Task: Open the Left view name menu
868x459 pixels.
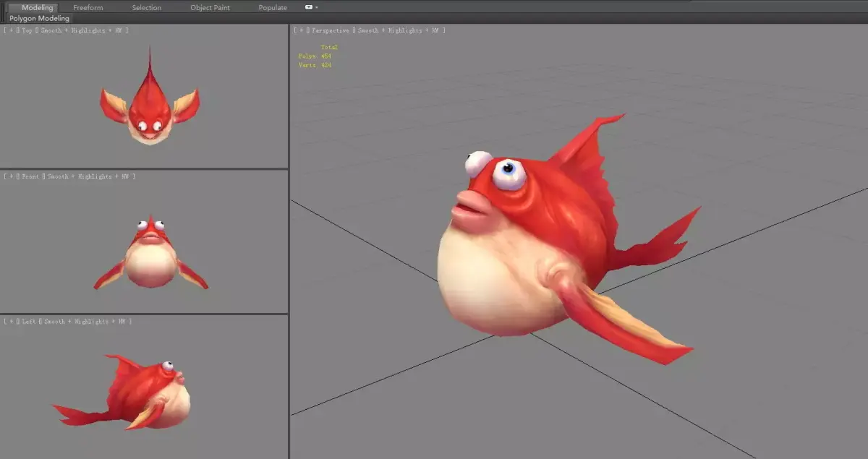Action: [x=29, y=321]
